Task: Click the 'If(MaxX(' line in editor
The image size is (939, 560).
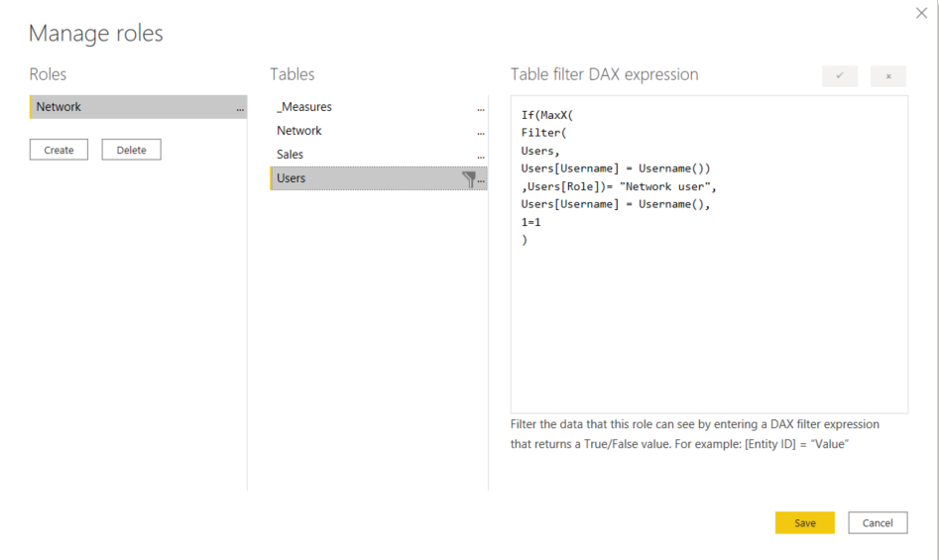Action: coord(546,115)
